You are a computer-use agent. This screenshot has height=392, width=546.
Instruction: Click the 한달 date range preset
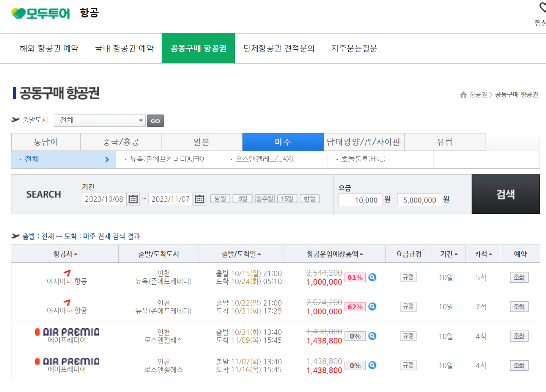pos(310,198)
